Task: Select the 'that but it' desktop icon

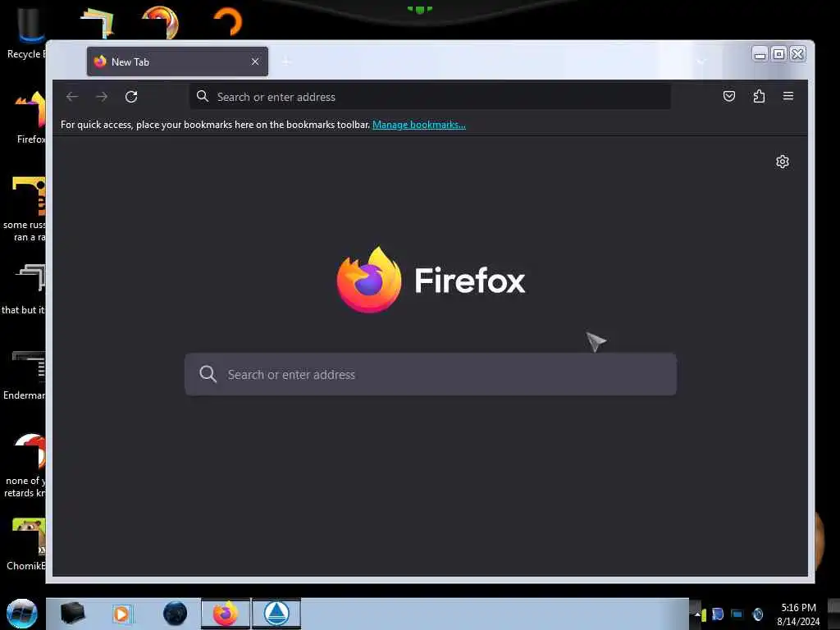Action: click(25, 290)
